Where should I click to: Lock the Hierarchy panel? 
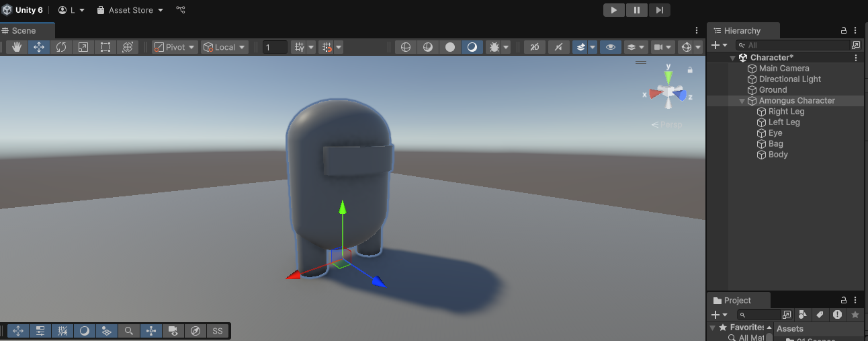[844, 31]
